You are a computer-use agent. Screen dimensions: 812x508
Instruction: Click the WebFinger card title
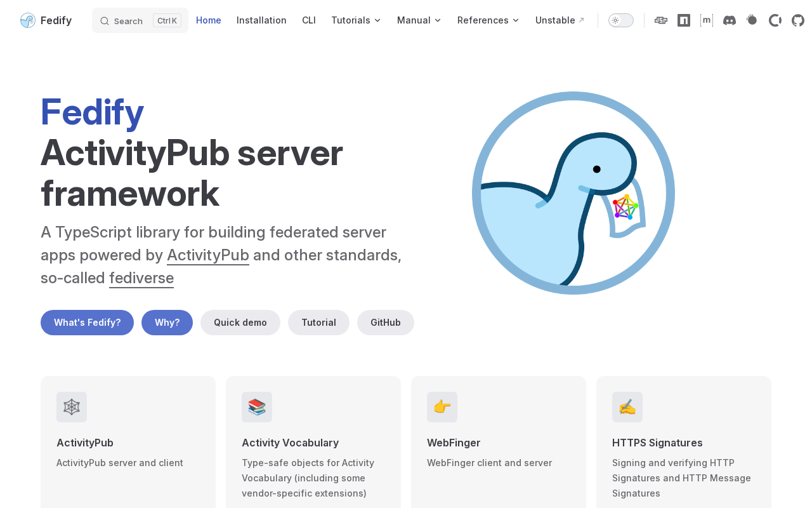click(454, 443)
